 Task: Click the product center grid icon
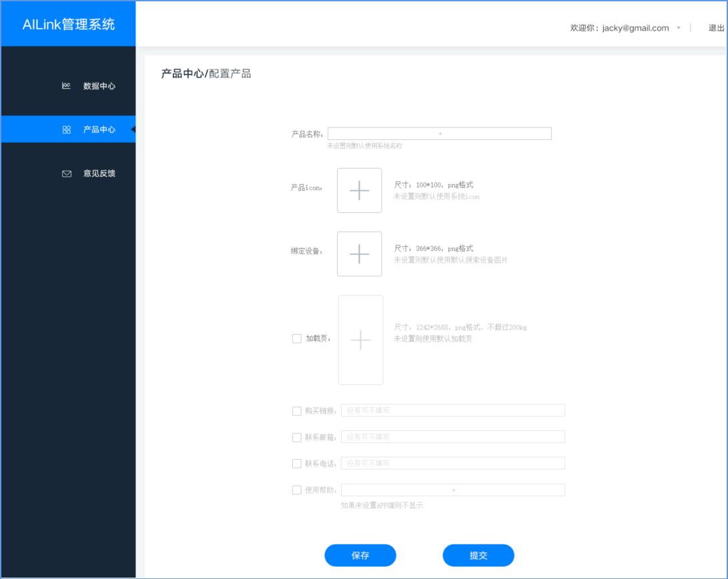pos(66,129)
